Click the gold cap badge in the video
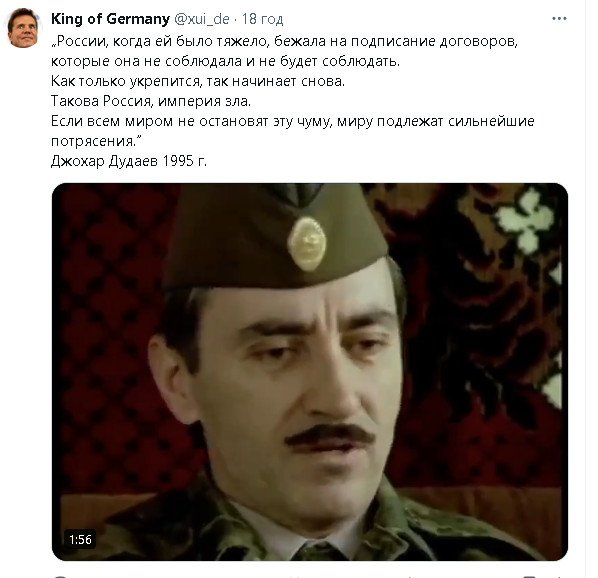 [307, 244]
